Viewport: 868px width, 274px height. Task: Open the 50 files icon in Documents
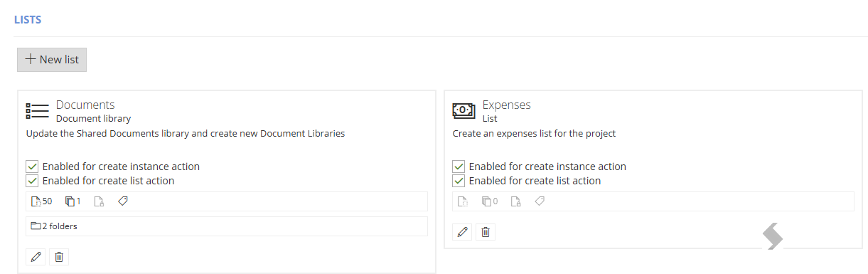click(41, 201)
